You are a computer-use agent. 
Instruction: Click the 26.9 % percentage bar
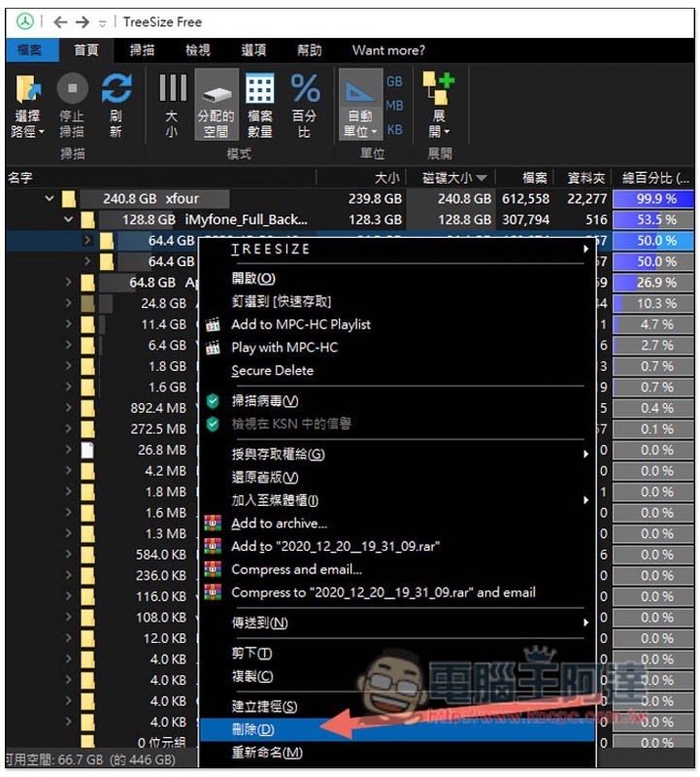point(653,283)
